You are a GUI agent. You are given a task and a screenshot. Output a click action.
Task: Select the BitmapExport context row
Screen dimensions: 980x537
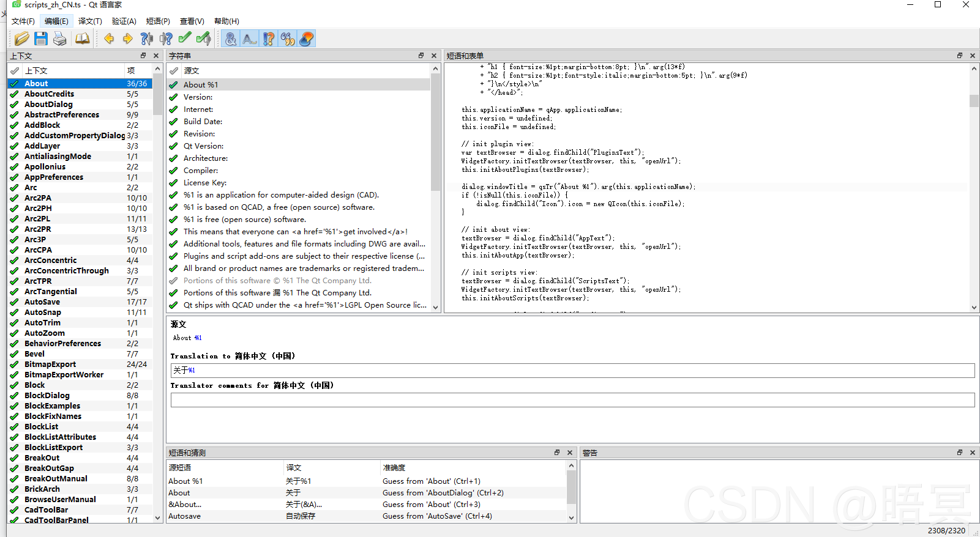tap(80, 364)
